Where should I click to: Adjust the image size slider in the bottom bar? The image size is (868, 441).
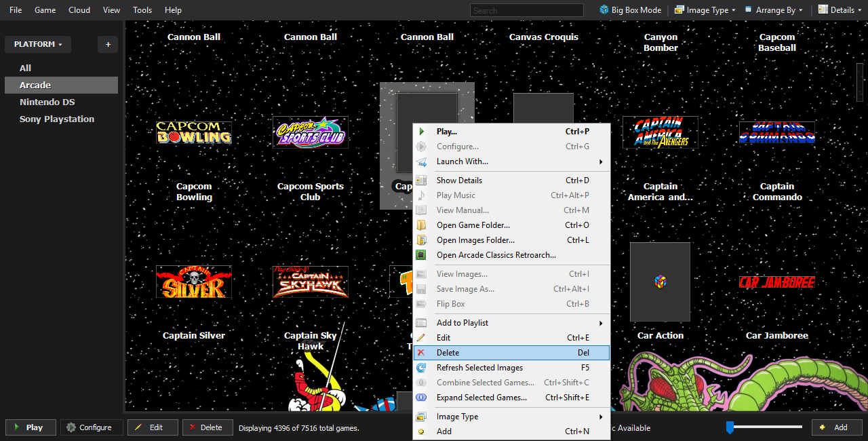[x=730, y=427]
